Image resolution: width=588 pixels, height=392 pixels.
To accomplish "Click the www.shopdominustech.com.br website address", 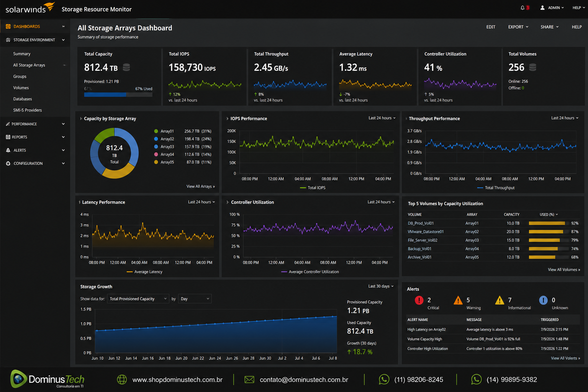I will point(177,380).
